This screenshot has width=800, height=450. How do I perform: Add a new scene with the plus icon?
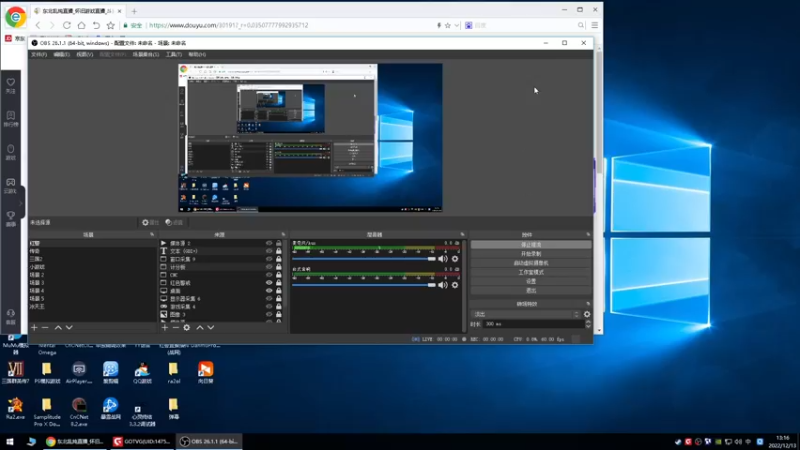coord(34,328)
